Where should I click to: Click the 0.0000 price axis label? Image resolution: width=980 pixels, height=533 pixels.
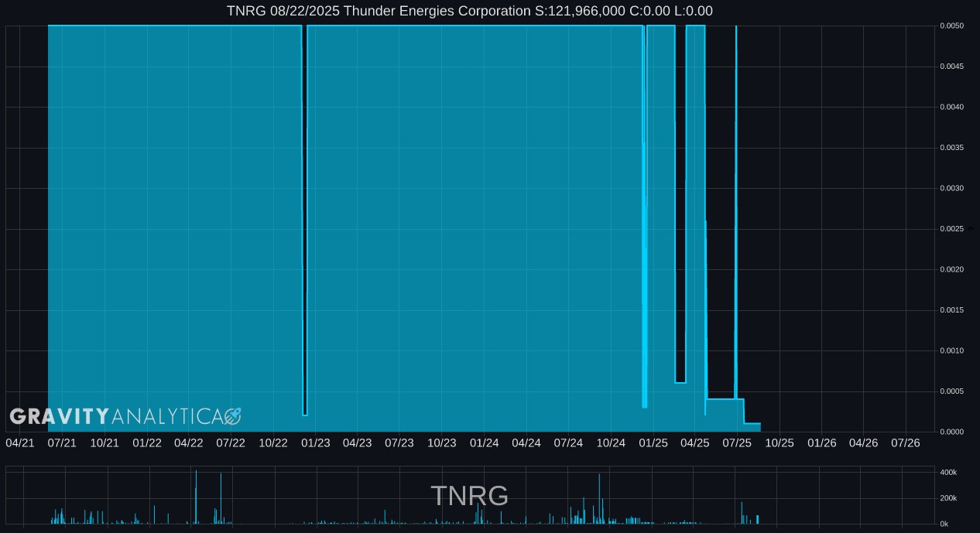pyautogui.click(x=952, y=432)
